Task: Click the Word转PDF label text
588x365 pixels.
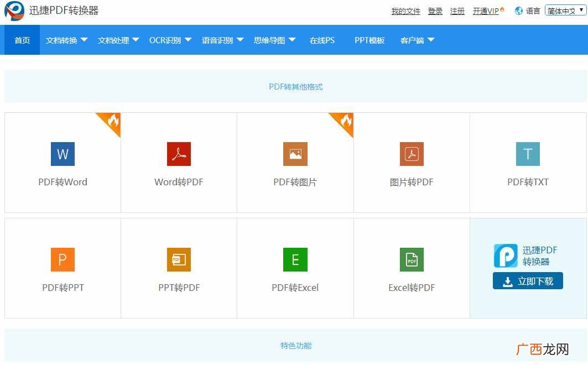Action: coord(179,182)
